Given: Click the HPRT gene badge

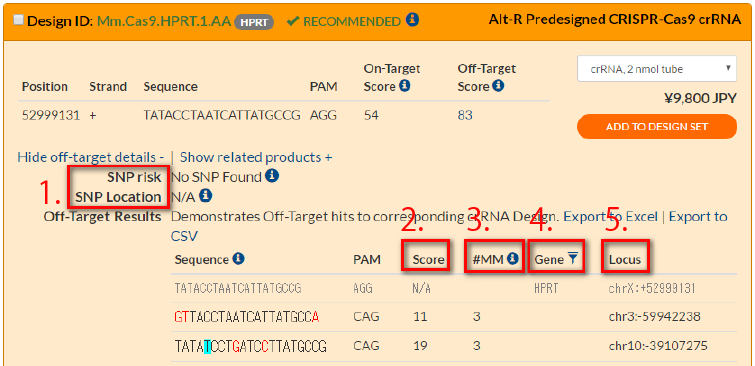Looking at the screenshot, I should tap(254, 22).
